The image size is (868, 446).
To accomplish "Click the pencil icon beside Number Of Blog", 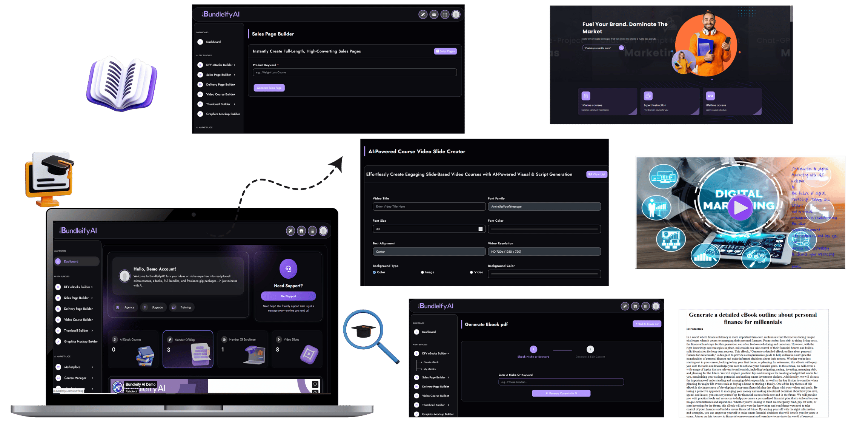I will click(x=170, y=340).
